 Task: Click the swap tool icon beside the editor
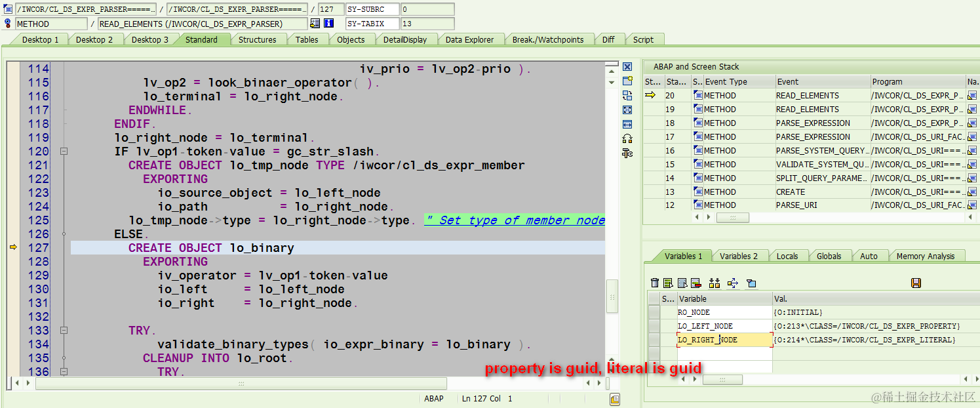pyautogui.click(x=627, y=95)
